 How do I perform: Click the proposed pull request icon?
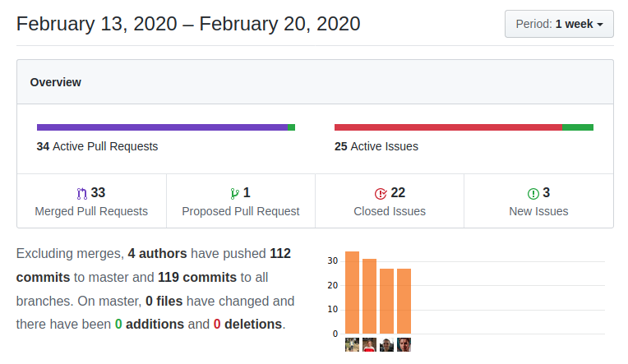click(235, 194)
